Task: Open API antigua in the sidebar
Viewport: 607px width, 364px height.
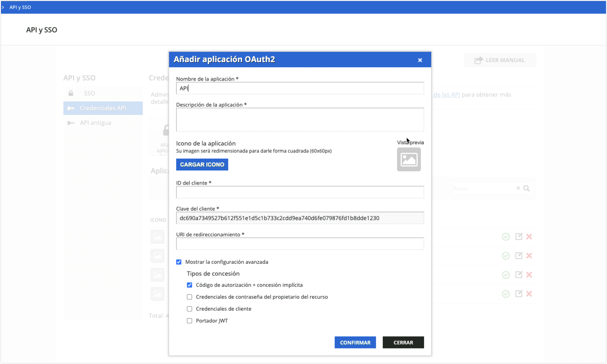Action: [103, 123]
